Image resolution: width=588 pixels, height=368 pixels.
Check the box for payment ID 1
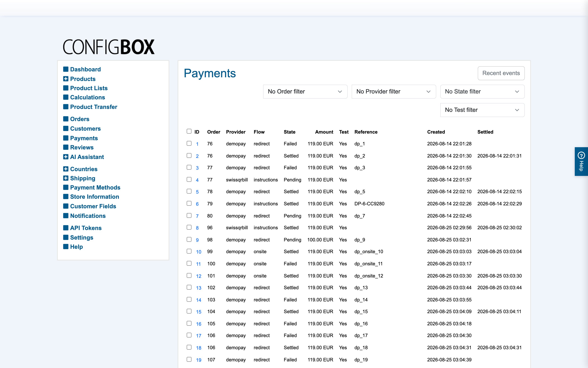189,143
